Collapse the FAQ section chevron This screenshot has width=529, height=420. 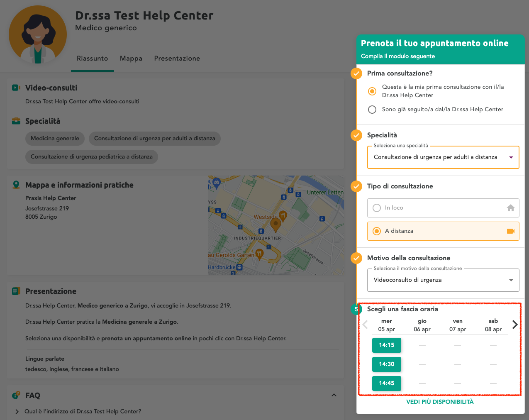[x=334, y=395]
